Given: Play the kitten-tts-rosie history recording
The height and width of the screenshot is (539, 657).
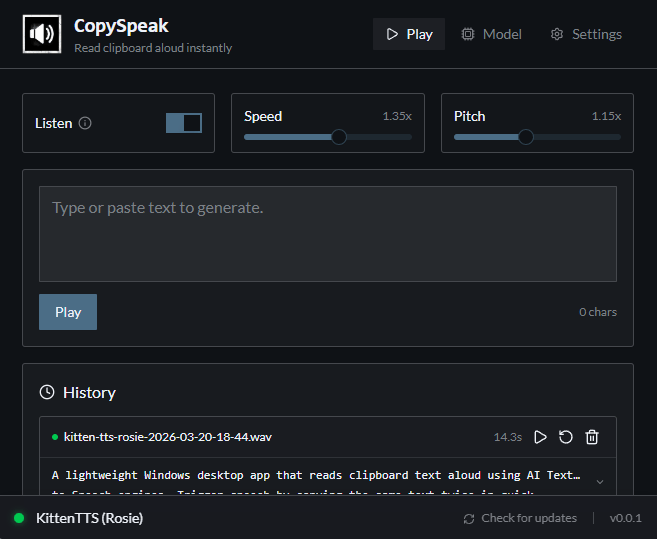Looking at the screenshot, I should (540, 437).
